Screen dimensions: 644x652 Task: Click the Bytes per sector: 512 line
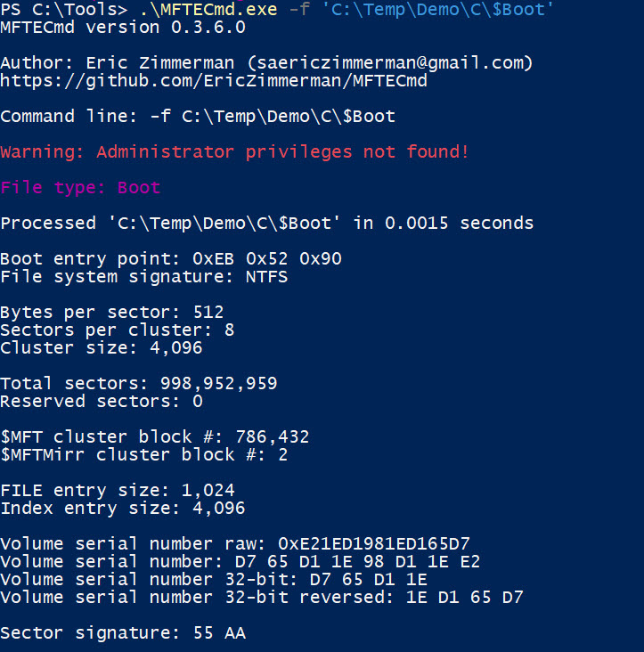(x=111, y=313)
